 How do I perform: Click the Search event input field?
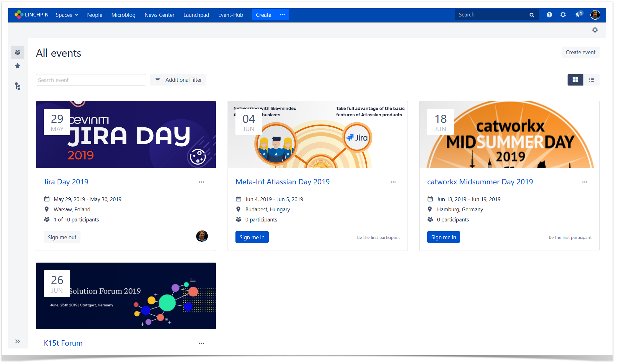coord(91,80)
